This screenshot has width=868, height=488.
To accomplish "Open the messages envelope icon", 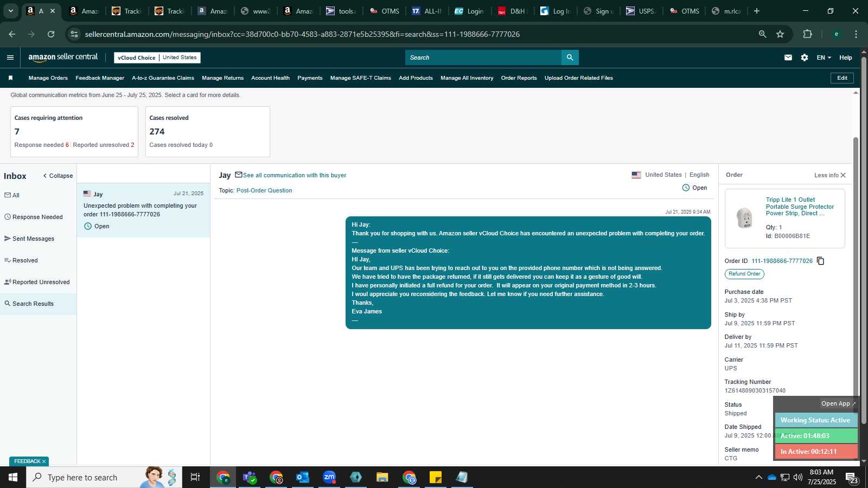I will coord(788,57).
